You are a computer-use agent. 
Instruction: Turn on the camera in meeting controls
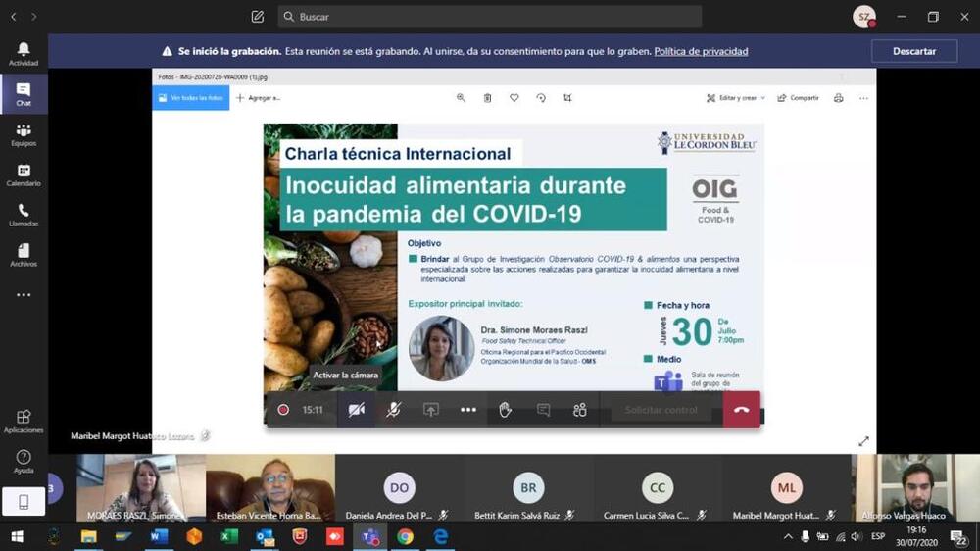coord(357,410)
